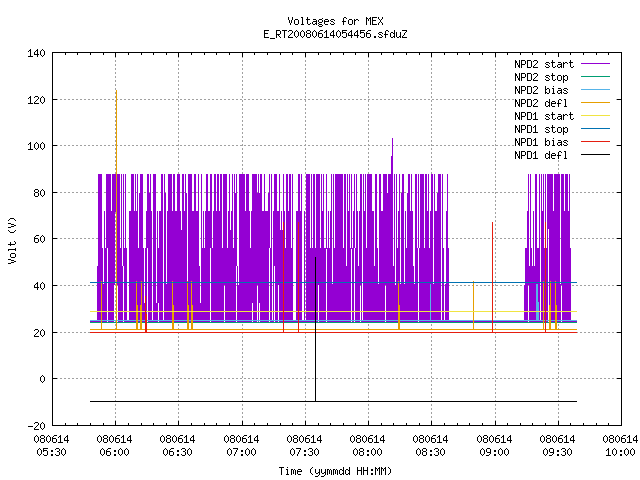The width and height of the screenshot is (640, 480).
Task: Click the 60 y-axis tick value
Action: [x=39, y=239]
